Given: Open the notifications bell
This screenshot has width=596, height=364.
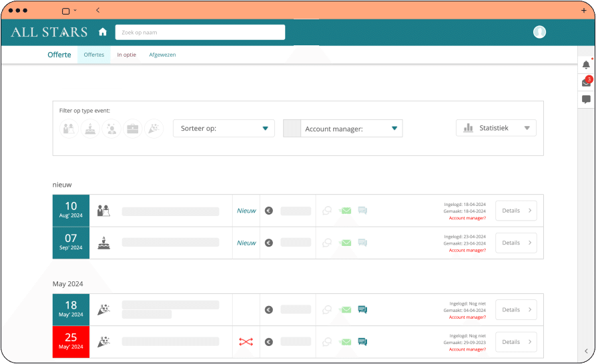Looking at the screenshot, I should [x=586, y=65].
